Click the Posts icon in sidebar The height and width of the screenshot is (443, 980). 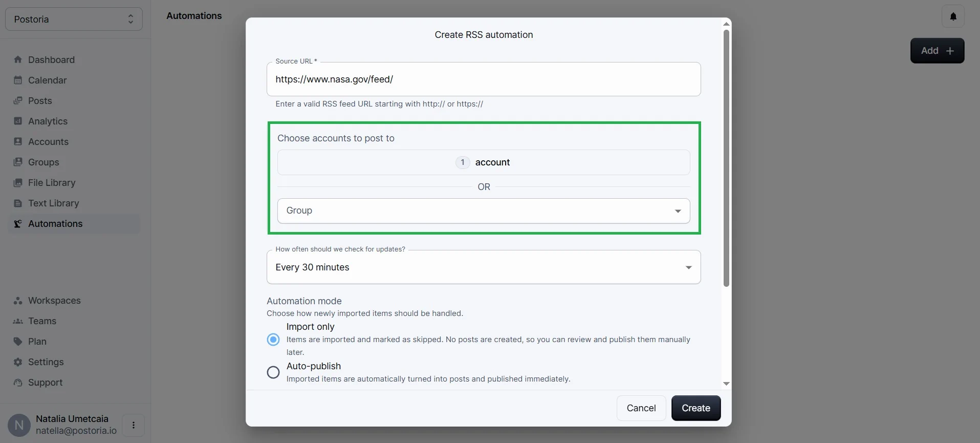point(18,100)
